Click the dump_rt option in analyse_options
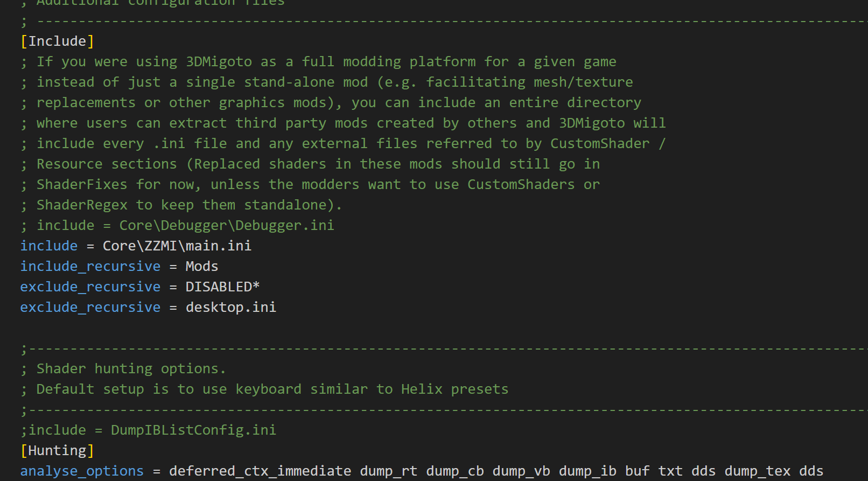868x481 pixels. click(x=388, y=471)
